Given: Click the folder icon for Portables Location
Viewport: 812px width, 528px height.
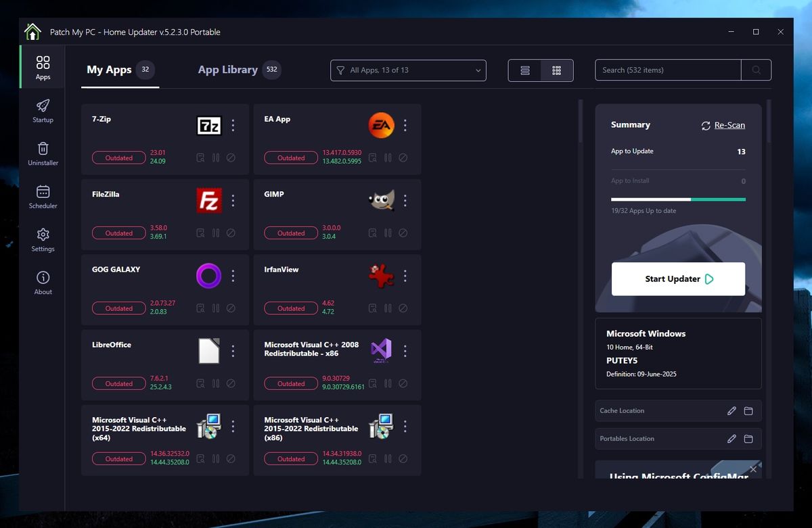Looking at the screenshot, I should 748,439.
